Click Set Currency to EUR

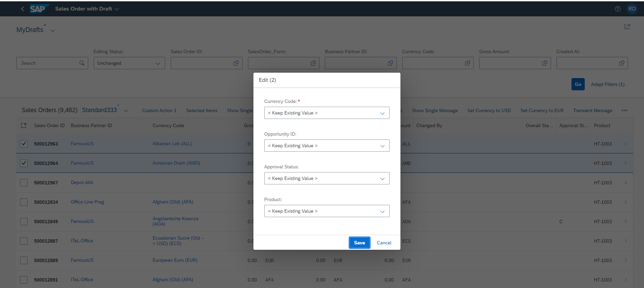pyautogui.click(x=542, y=110)
